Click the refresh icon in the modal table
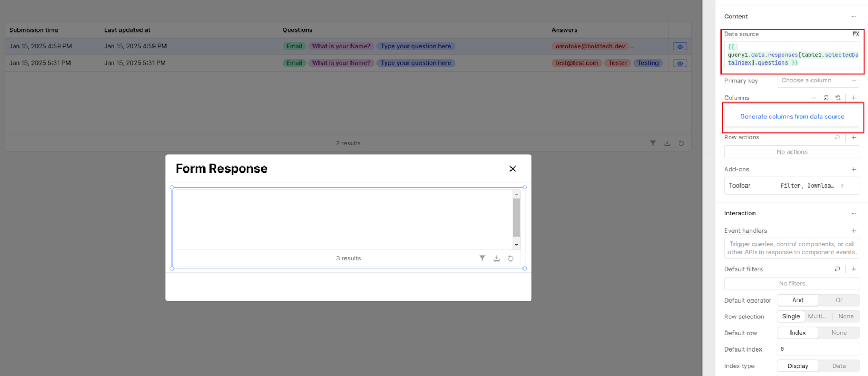 click(x=510, y=258)
